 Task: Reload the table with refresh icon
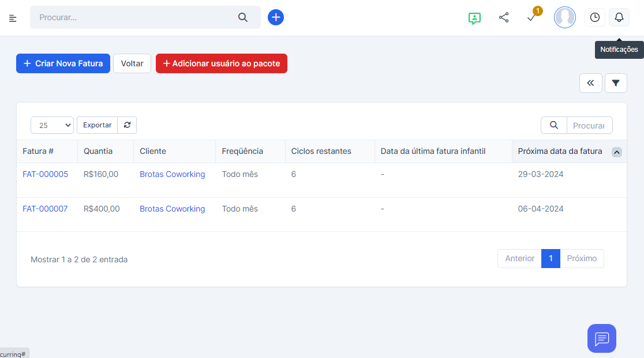tap(127, 125)
